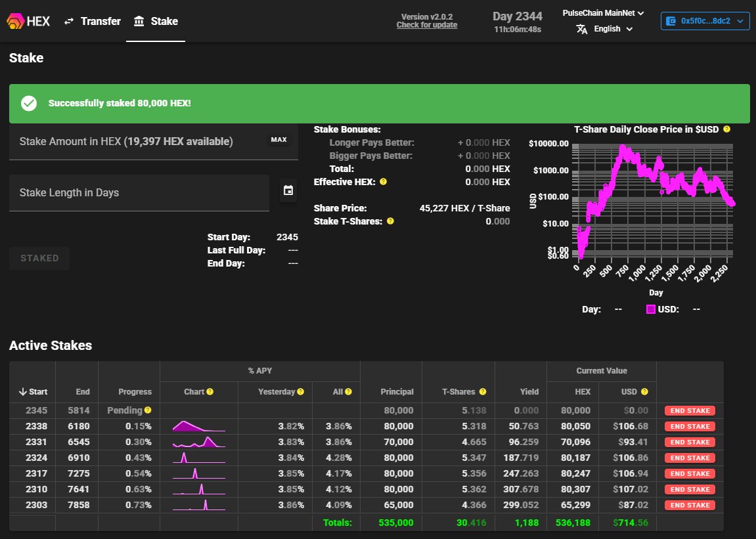Viewport: 756px width, 539px height.
Task: End the stake starting day 2345
Action: tap(690, 411)
